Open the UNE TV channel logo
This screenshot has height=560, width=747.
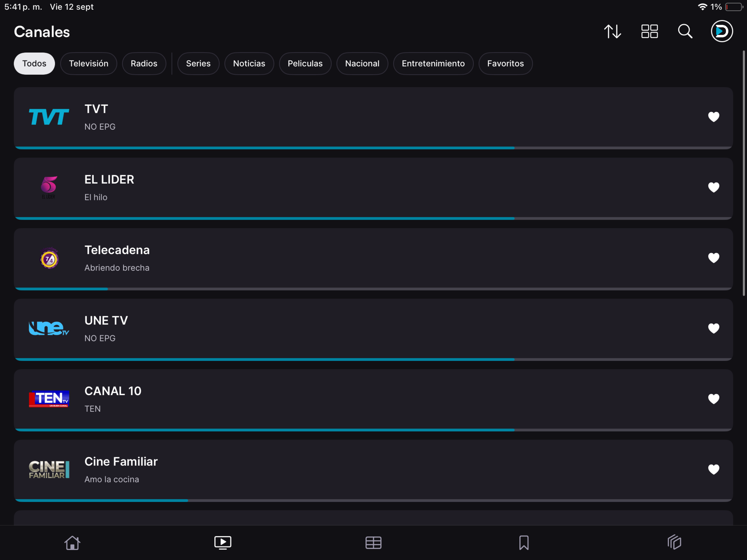coord(49,329)
